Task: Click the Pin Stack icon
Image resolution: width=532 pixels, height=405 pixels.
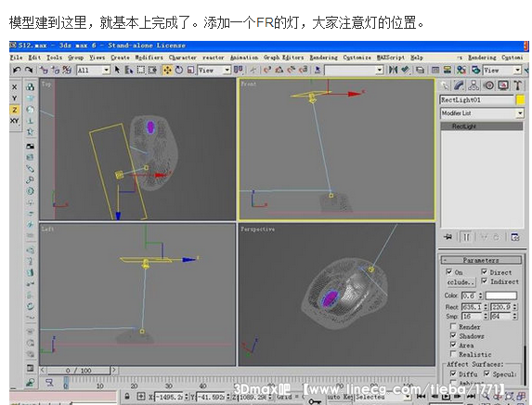Action: click(448, 237)
